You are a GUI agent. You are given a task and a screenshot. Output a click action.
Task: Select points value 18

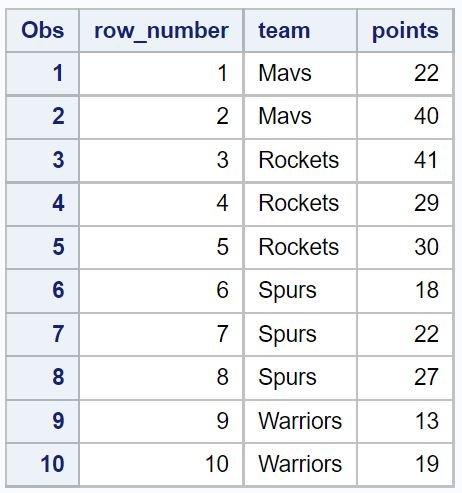tap(405, 291)
